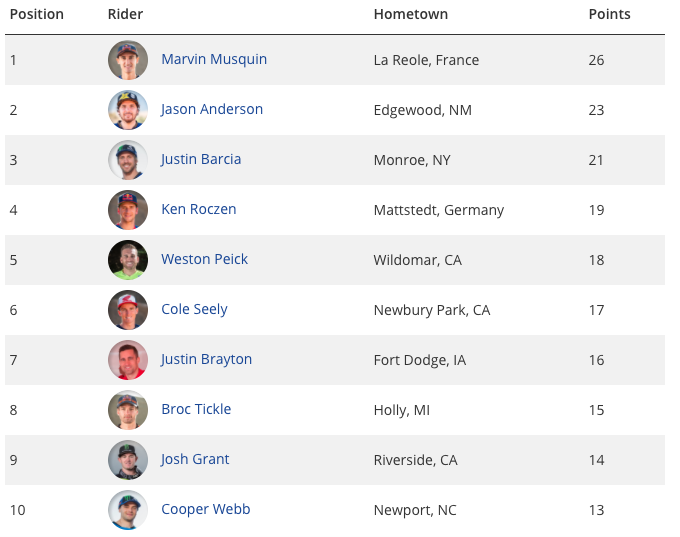The image size is (680, 537).
Task: Open Weston Peick's profile link
Action: click(x=204, y=259)
